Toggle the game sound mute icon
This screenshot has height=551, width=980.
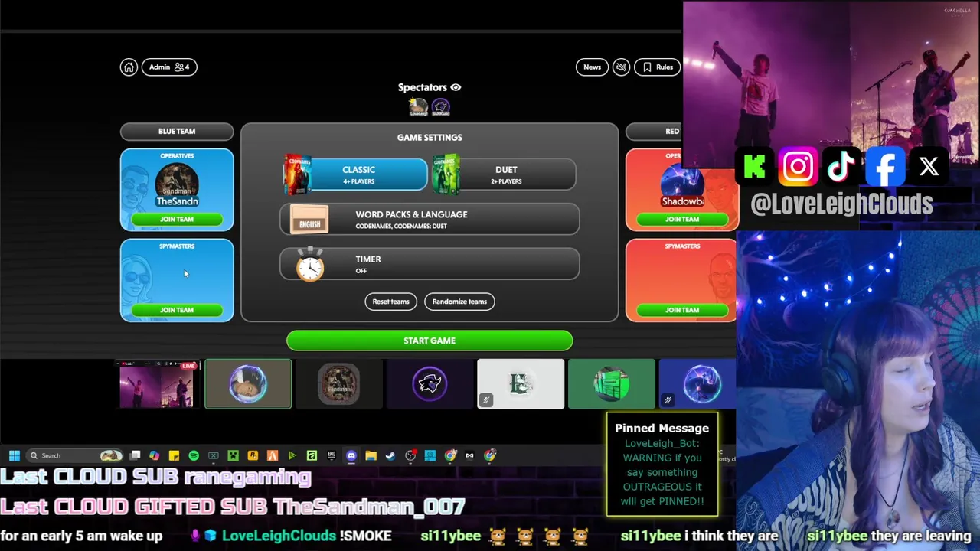621,67
